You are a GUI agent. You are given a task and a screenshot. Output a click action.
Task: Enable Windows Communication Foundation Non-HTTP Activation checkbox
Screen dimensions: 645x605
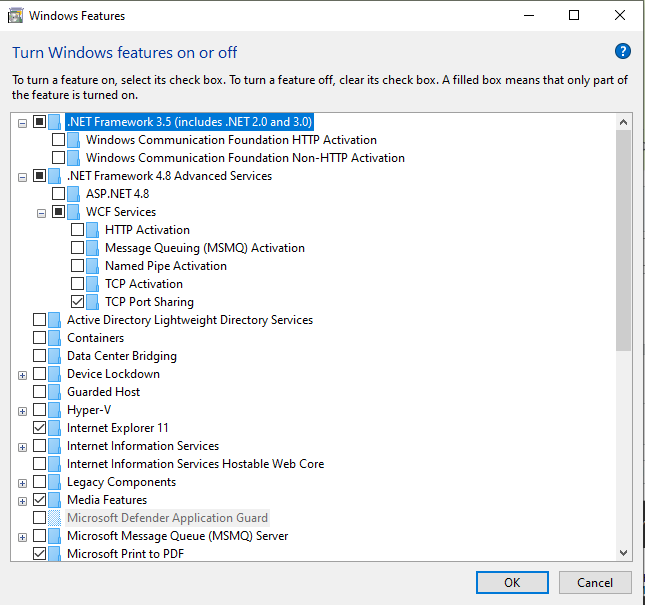click(58, 158)
